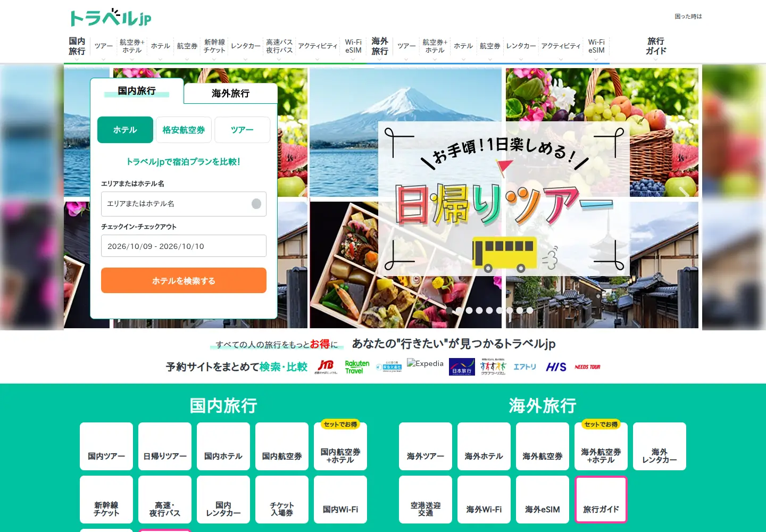
Task: Open the クラブツーリズム partner logo
Action: pyautogui.click(x=493, y=367)
